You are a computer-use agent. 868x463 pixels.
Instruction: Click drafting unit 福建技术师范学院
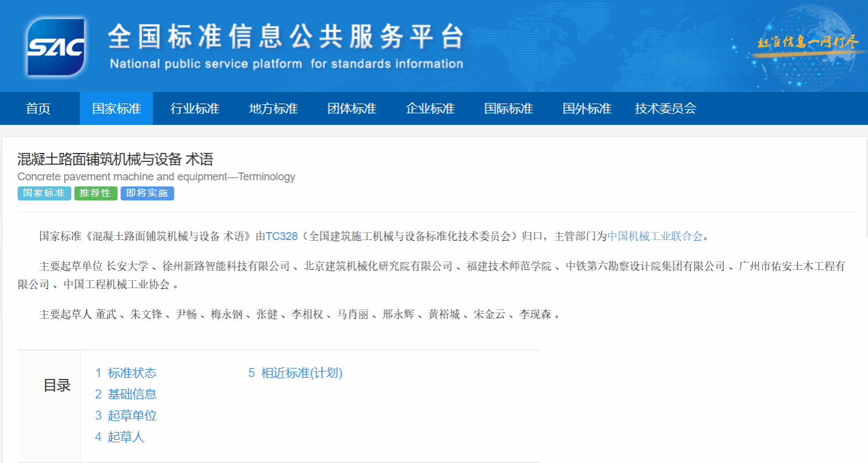[x=510, y=266]
